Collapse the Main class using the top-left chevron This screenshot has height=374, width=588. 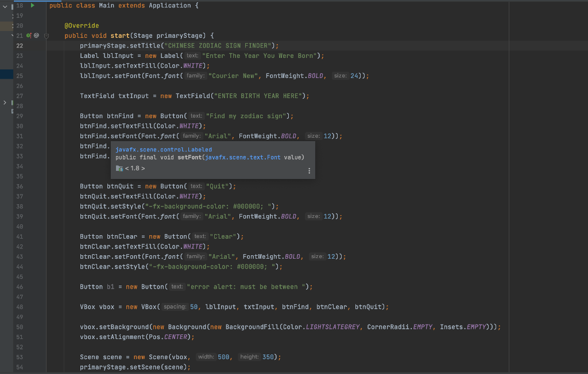coord(3,6)
